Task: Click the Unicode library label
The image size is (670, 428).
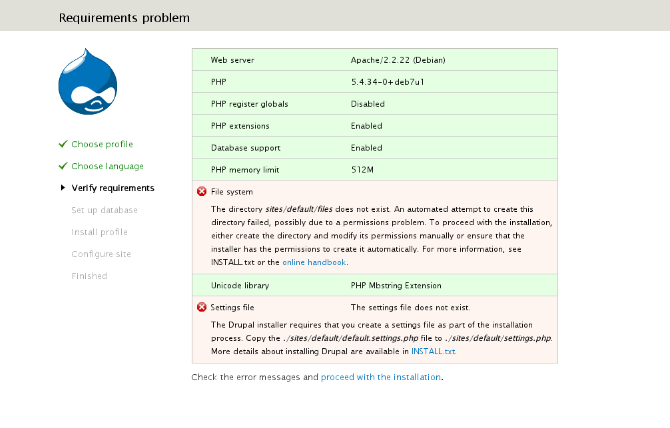Action: tap(240, 286)
